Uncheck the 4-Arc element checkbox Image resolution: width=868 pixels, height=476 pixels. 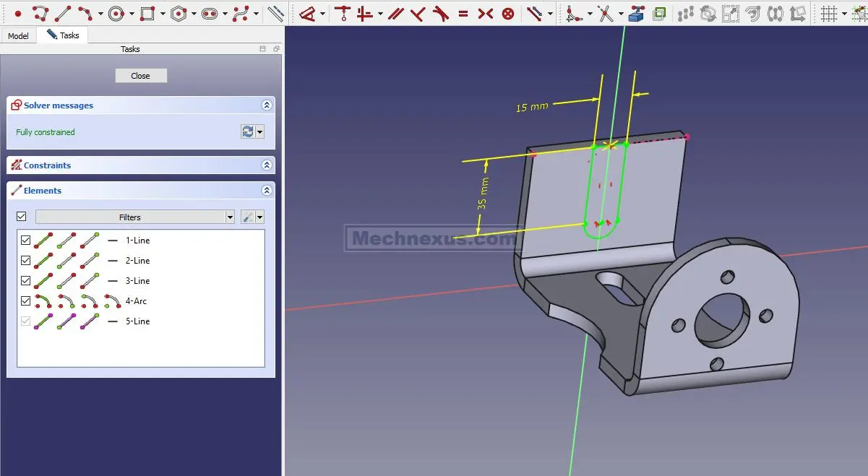27,301
